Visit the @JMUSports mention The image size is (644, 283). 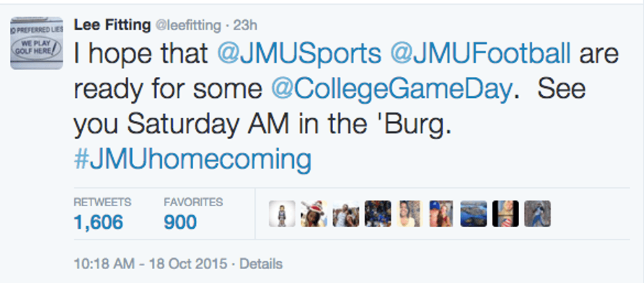tap(300, 54)
